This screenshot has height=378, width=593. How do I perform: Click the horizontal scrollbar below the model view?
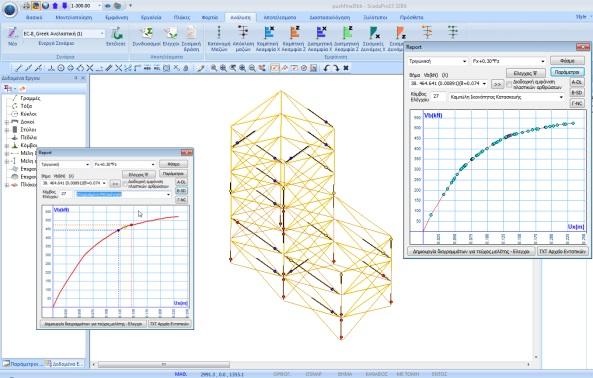click(310, 365)
